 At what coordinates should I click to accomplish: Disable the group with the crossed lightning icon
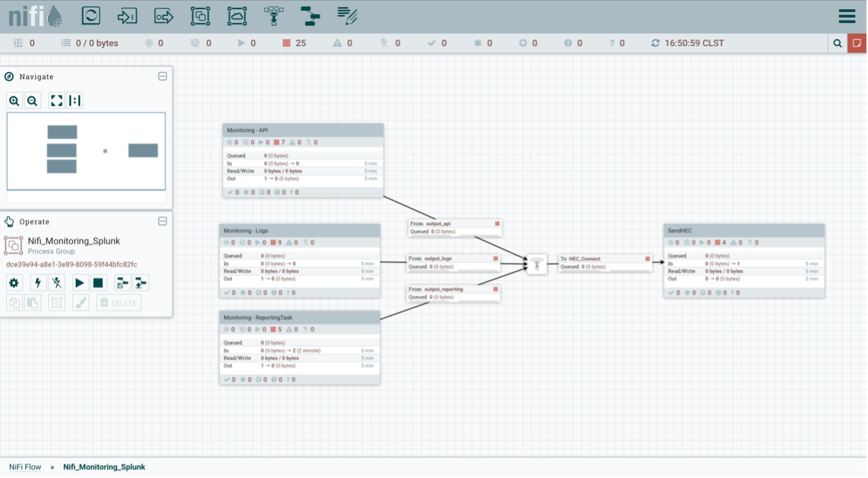56,282
